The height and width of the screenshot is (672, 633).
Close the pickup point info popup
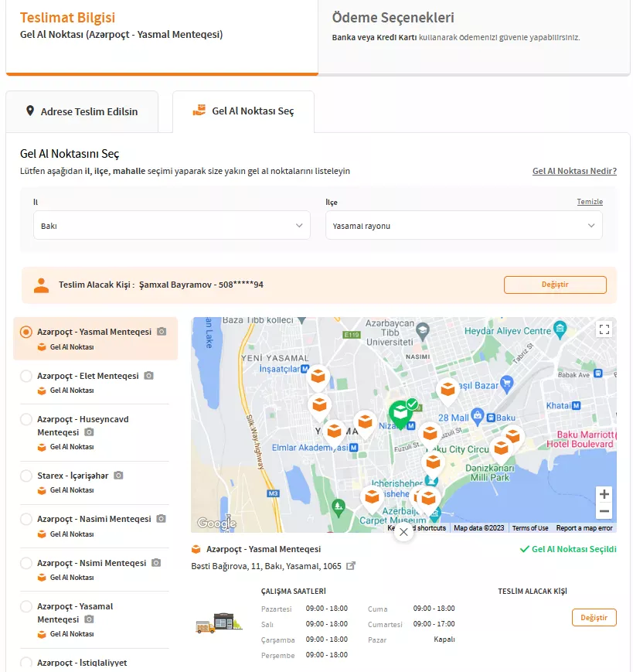click(x=403, y=532)
